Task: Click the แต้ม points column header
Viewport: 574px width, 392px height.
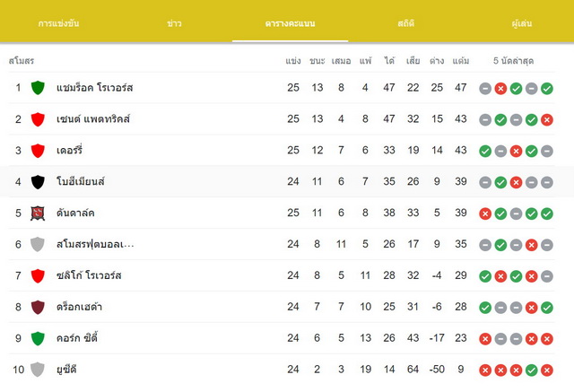Action: (x=460, y=61)
